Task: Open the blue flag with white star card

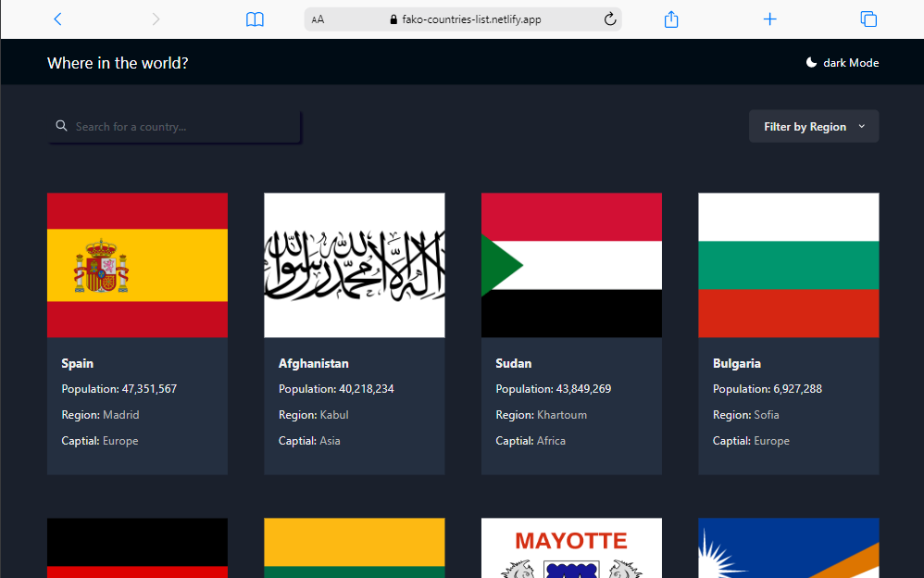Action: (789, 548)
